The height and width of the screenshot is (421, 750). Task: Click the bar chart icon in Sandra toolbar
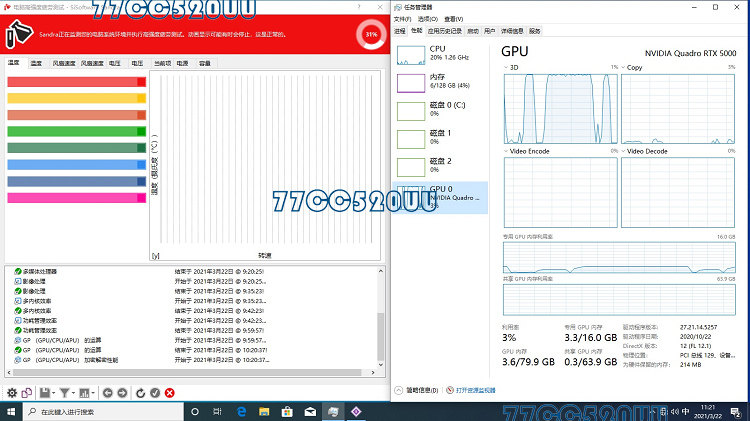(84, 393)
